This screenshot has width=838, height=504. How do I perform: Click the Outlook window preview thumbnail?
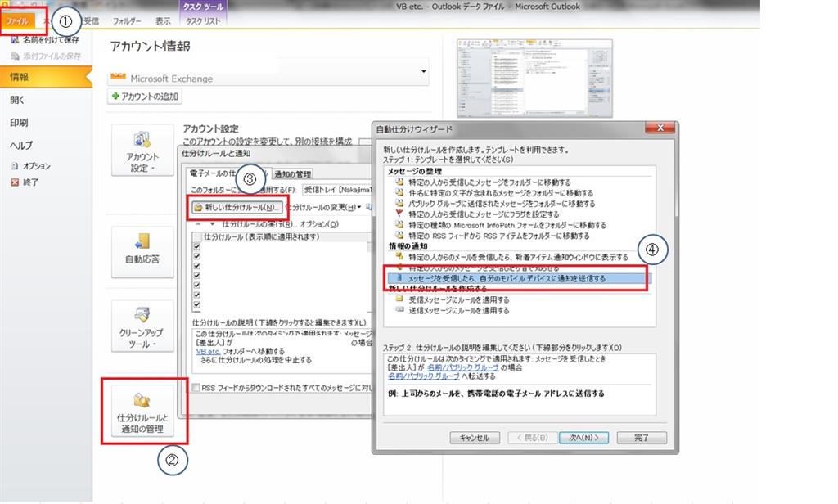[x=534, y=78]
